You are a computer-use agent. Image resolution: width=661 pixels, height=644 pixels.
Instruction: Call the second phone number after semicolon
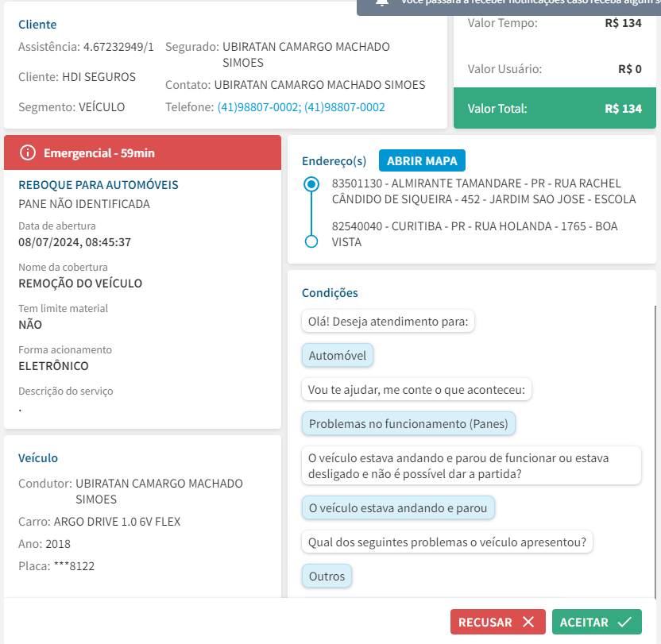pos(345,107)
